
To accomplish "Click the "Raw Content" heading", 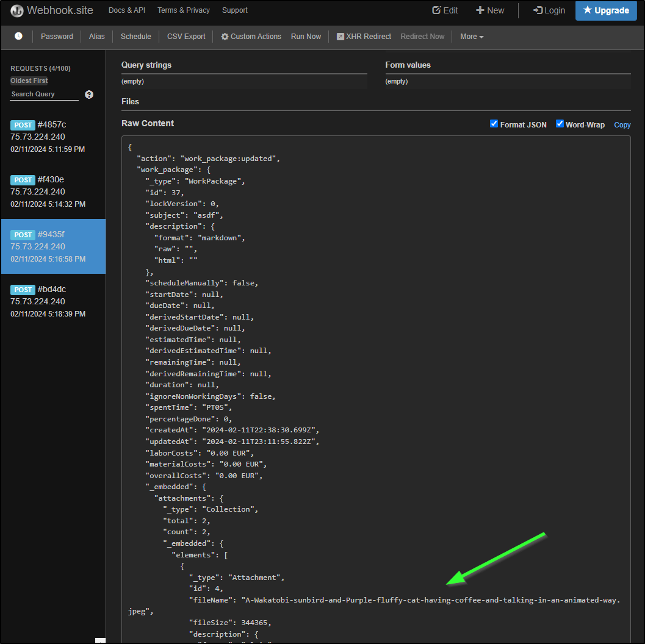I will tap(147, 123).
